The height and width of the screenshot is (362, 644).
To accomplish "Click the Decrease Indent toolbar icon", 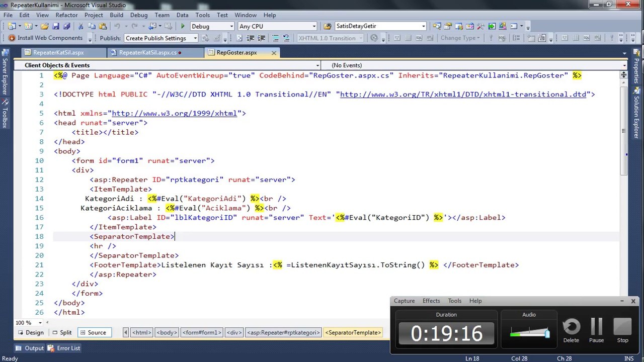I will [250, 38].
